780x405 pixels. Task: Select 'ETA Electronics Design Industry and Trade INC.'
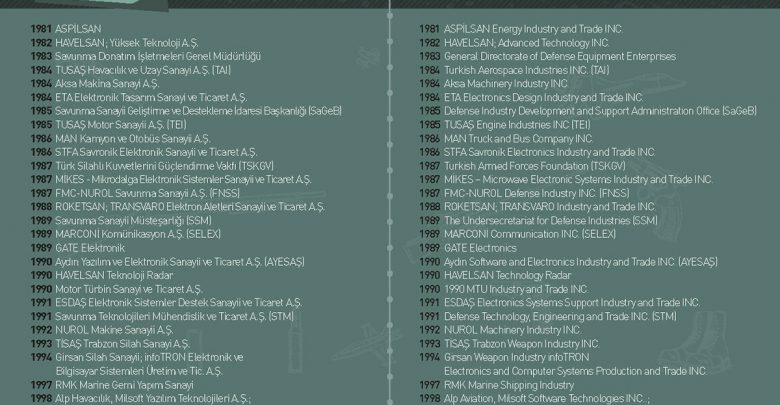click(543, 98)
